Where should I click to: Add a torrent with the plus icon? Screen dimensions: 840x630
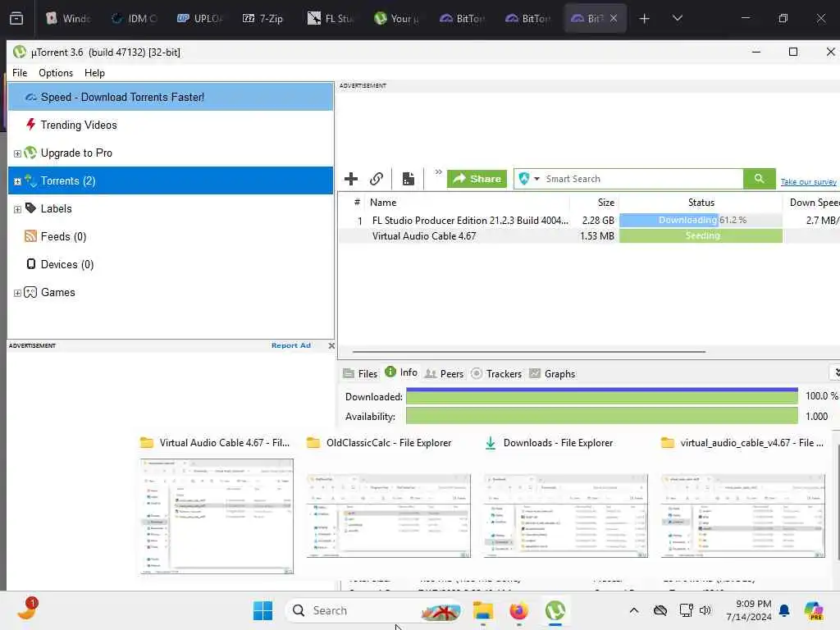pyautogui.click(x=351, y=179)
